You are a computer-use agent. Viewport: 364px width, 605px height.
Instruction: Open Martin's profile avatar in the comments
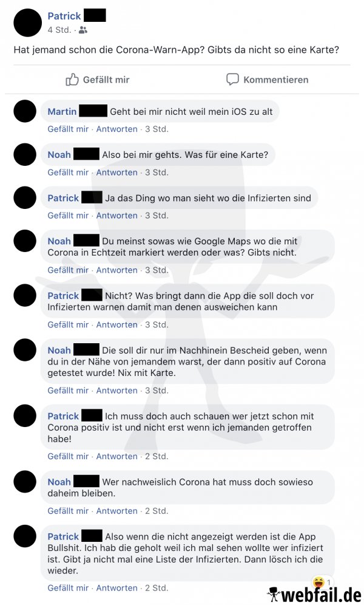tap(25, 111)
